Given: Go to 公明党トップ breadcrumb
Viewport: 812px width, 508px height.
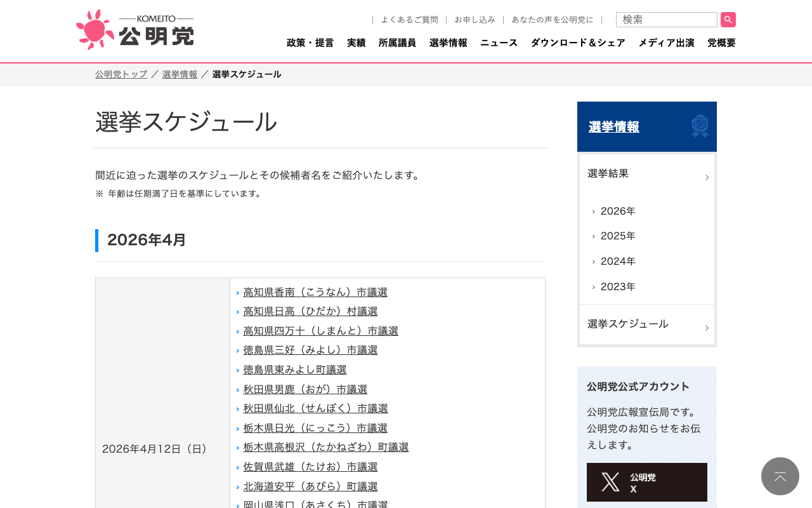Looking at the screenshot, I should pyautogui.click(x=121, y=74).
